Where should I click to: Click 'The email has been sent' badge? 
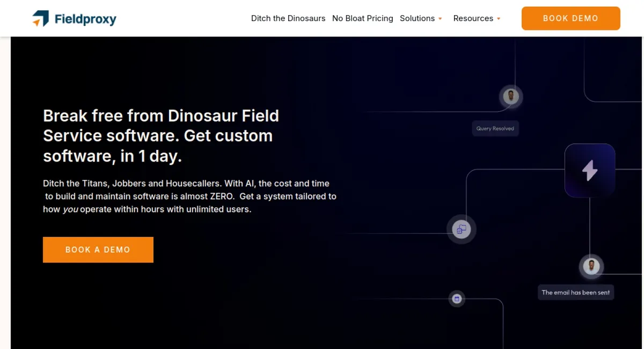[576, 293]
